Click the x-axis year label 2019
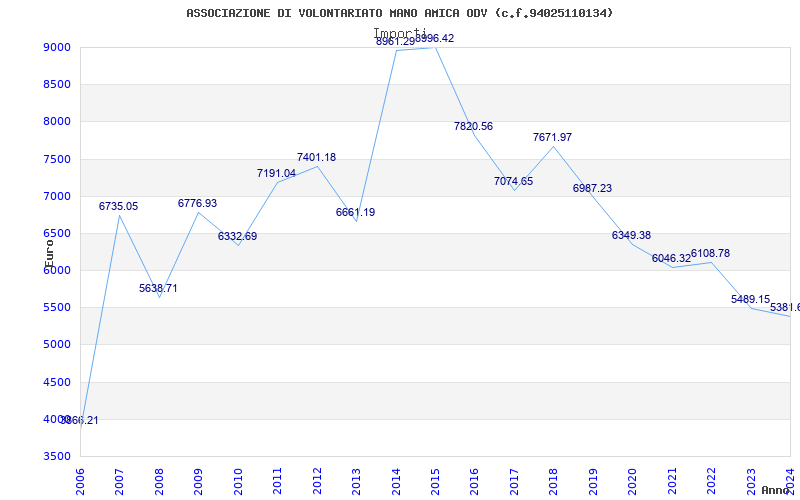The image size is (800, 500). pyautogui.click(x=593, y=480)
